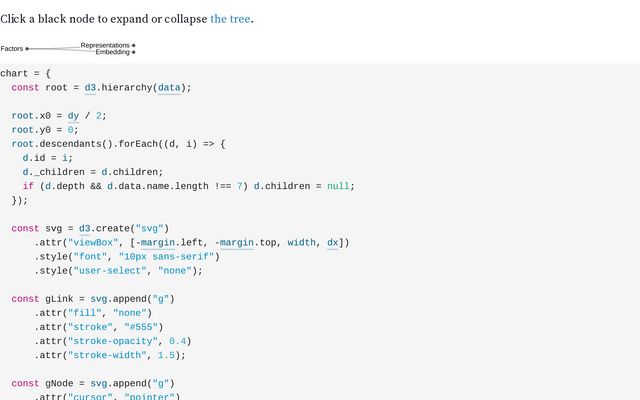Expand the Embedding tree node dot
The height and width of the screenshot is (400, 640).
[133, 52]
